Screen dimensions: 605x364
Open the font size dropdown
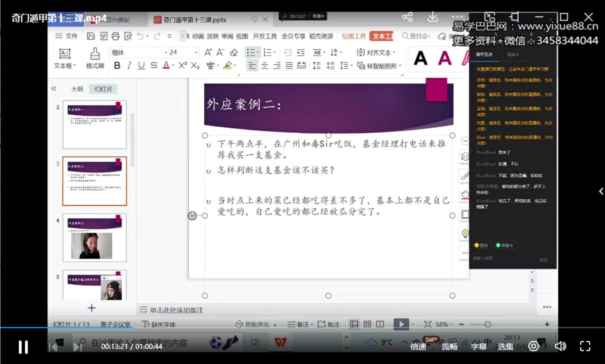(195, 52)
